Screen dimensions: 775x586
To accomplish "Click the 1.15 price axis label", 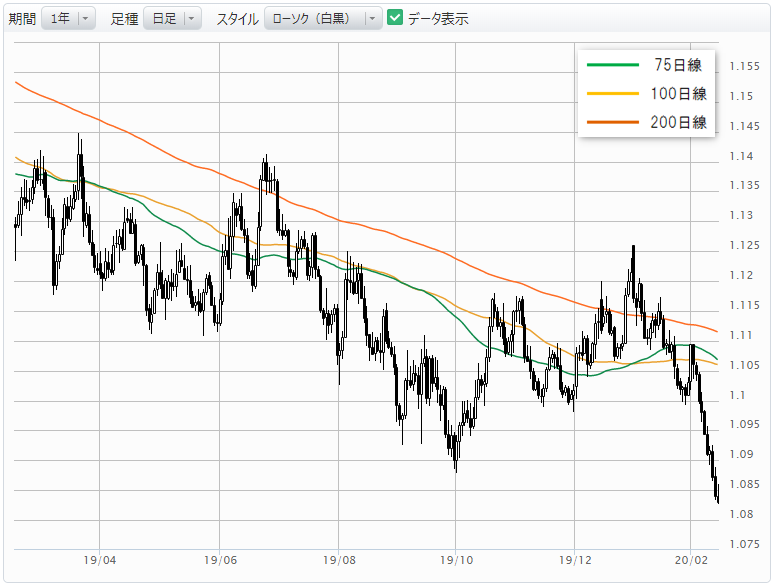I will tap(741, 96).
